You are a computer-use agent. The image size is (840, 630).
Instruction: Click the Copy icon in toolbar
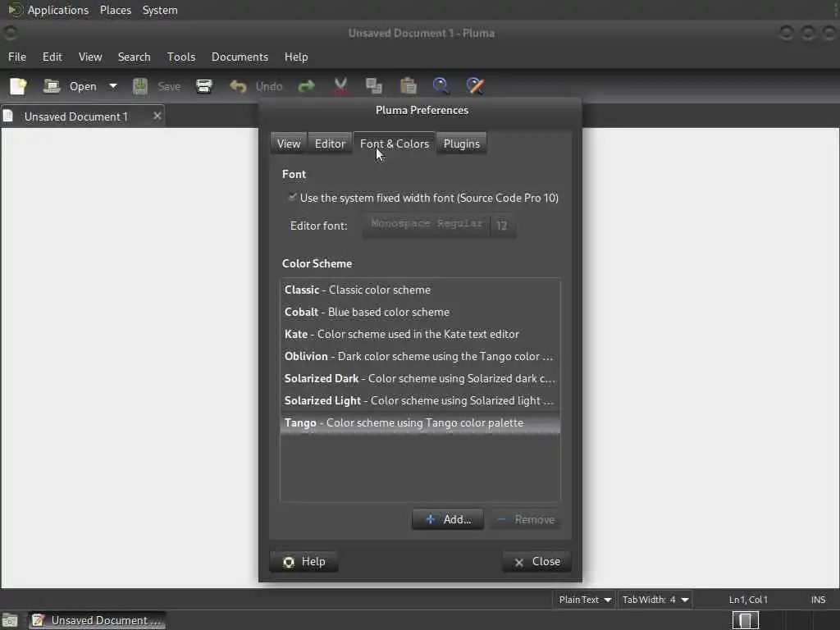pos(373,86)
